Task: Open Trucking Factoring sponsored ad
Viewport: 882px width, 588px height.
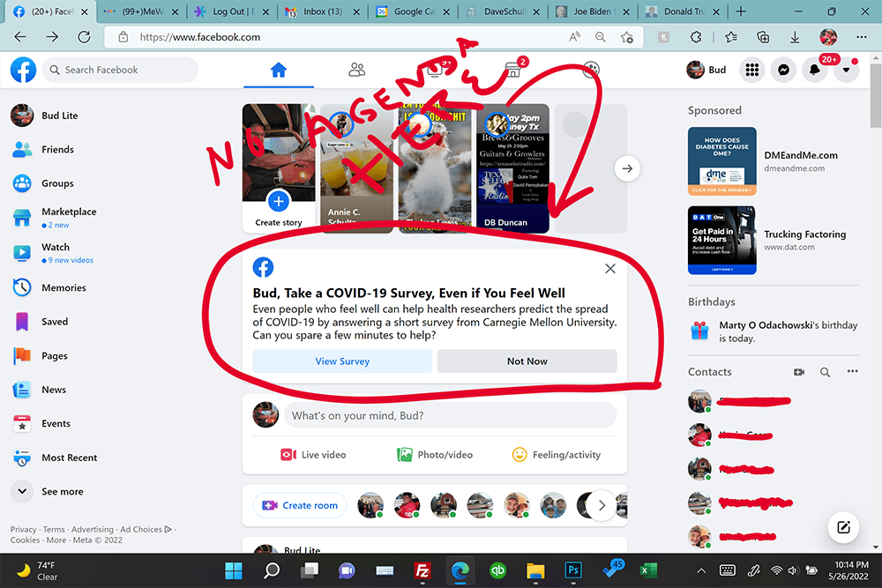Action: (x=773, y=240)
